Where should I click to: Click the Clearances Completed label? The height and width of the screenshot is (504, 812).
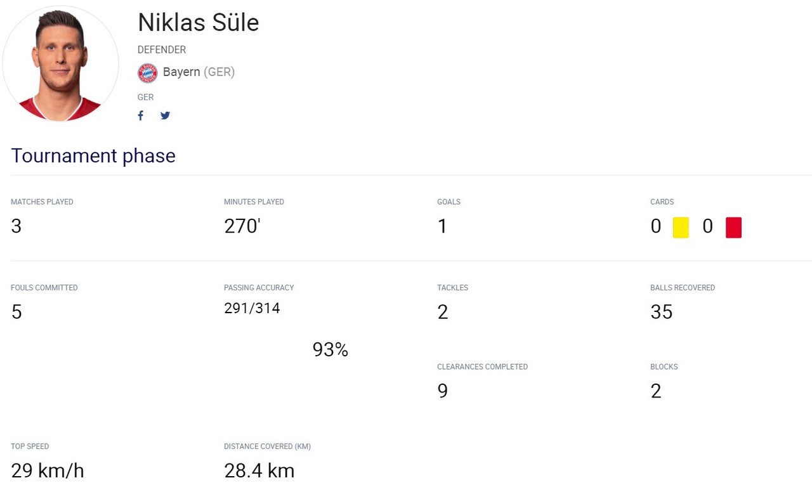[x=482, y=367]
